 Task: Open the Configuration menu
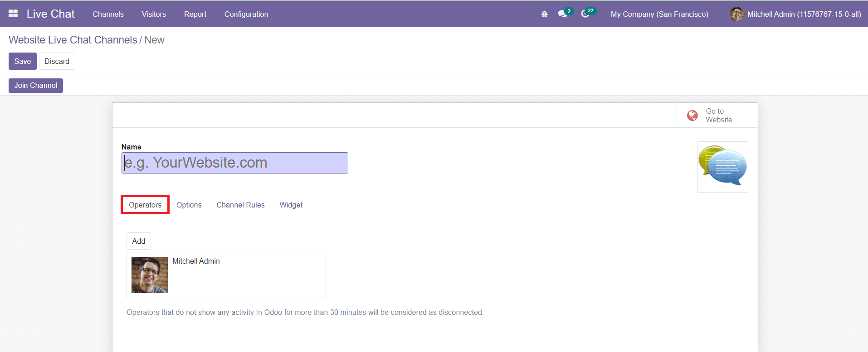tap(246, 14)
